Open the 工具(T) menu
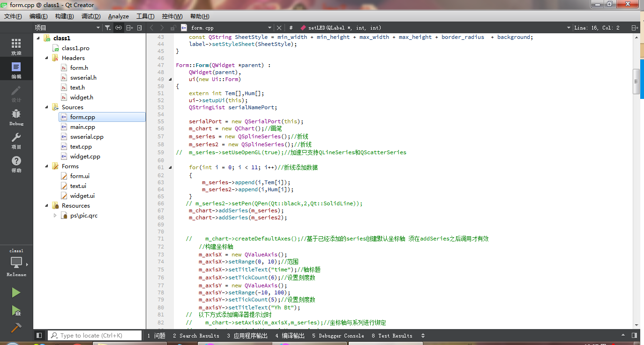 tap(145, 16)
